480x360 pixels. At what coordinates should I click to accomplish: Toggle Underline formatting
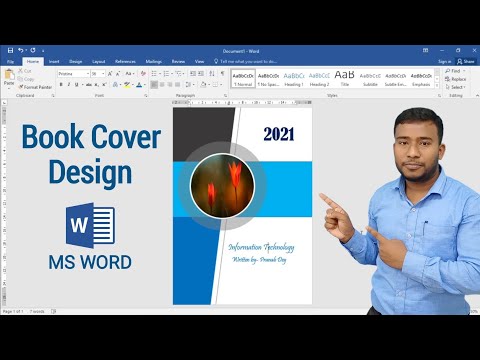(x=76, y=85)
